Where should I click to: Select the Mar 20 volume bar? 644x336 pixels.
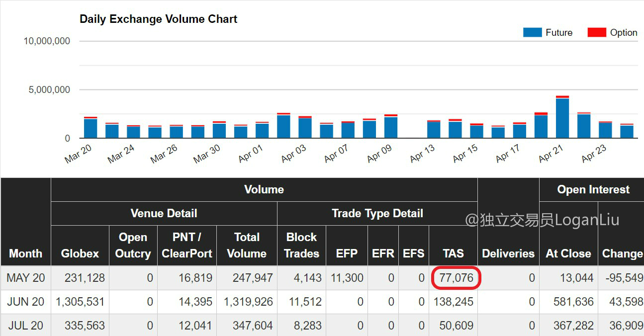click(91, 128)
